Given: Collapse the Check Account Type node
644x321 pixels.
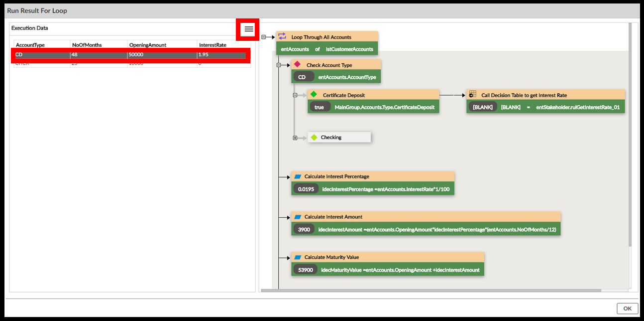Looking at the screenshot, I should pos(279,65).
